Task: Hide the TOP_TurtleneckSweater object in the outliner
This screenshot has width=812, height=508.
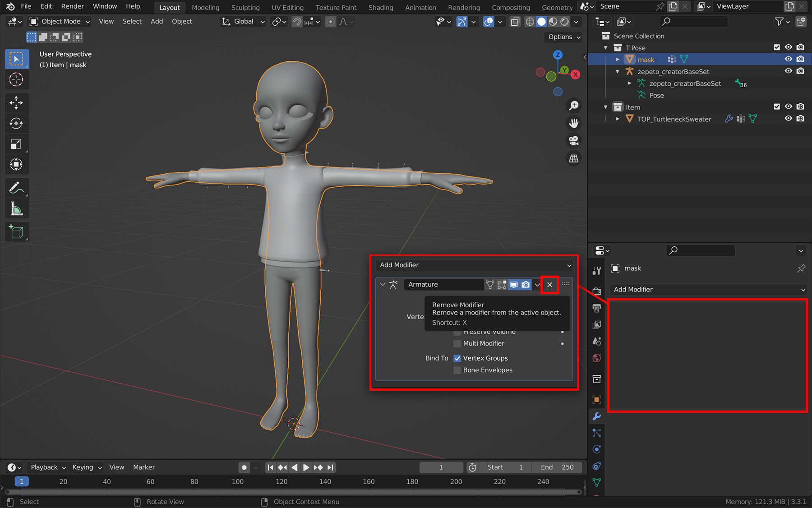Action: pyautogui.click(x=788, y=119)
